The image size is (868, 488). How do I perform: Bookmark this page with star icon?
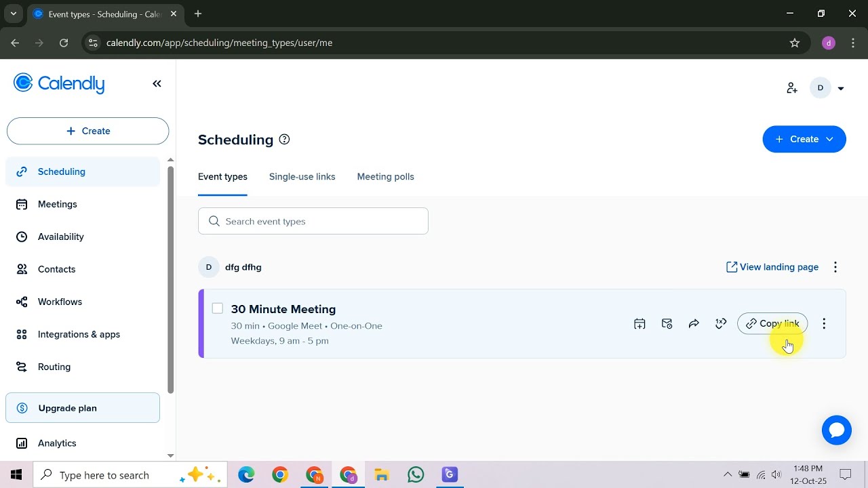click(x=795, y=43)
